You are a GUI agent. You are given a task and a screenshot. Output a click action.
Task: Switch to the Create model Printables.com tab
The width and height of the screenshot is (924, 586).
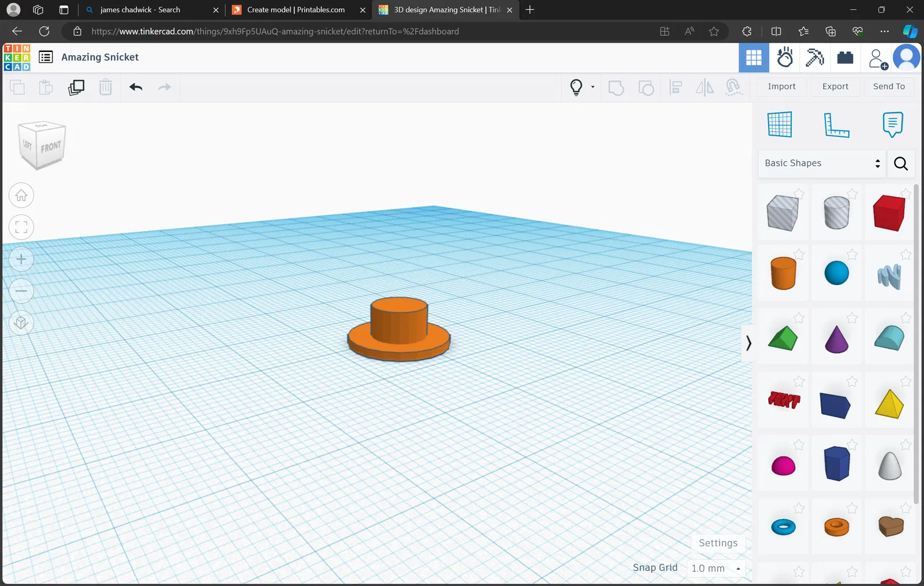click(x=296, y=10)
